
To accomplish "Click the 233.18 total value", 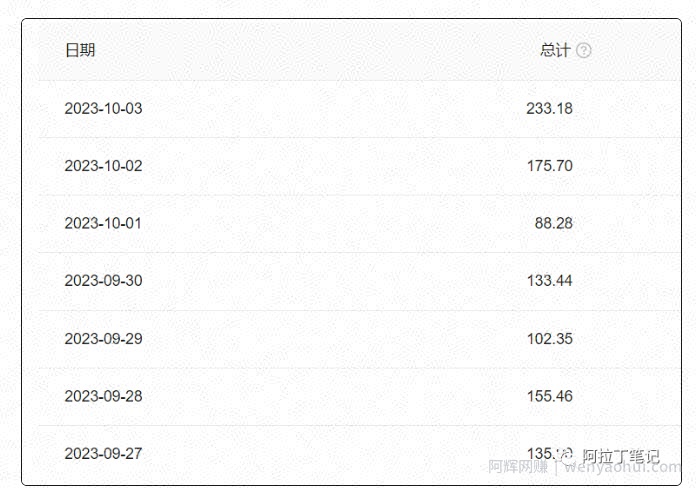I will coord(549,108).
